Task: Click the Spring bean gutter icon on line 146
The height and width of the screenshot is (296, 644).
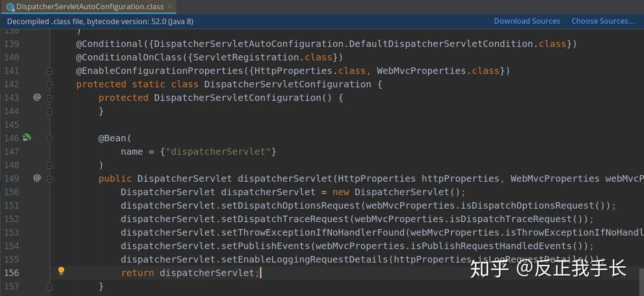Action: (26, 138)
